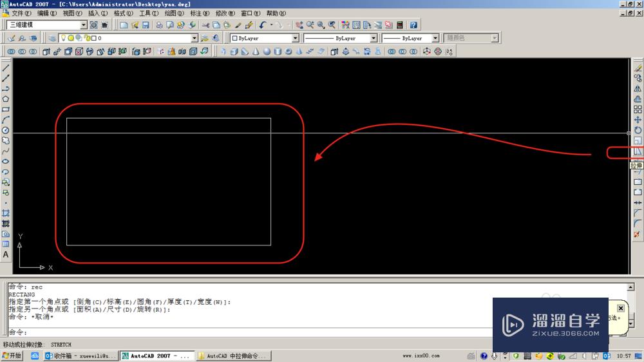Click the command line input field
This screenshot has width=644, height=362.
coord(251,332)
